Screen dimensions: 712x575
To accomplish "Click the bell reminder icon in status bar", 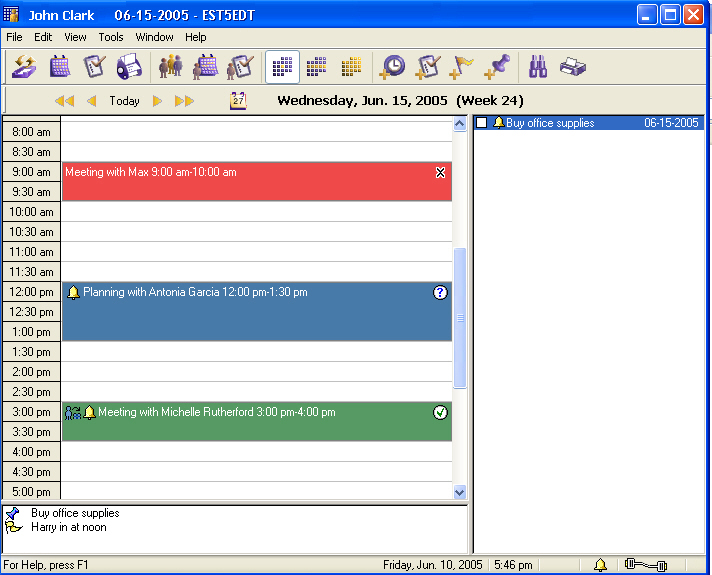I will (x=600, y=565).
